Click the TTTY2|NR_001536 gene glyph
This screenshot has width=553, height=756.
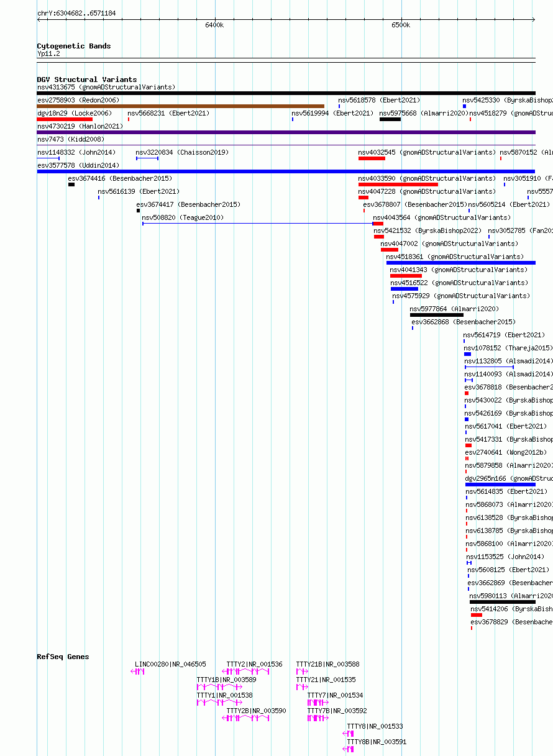click(246, 672)
